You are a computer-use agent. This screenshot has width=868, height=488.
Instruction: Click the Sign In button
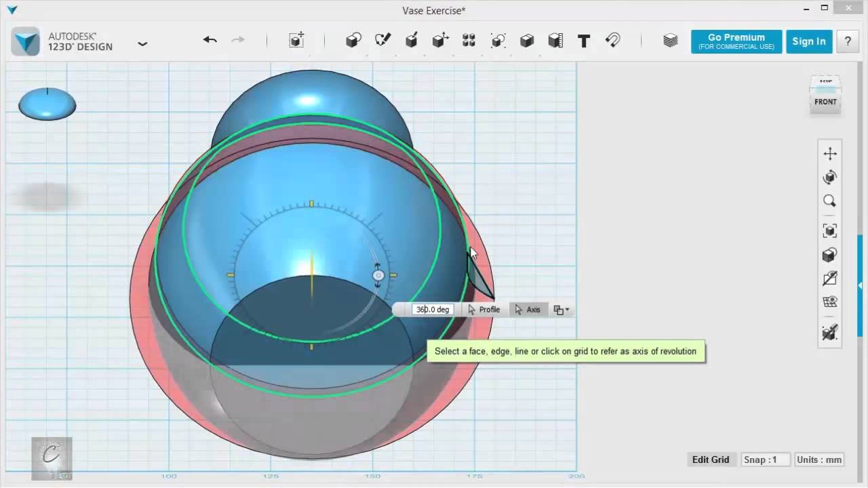[809, 41]
